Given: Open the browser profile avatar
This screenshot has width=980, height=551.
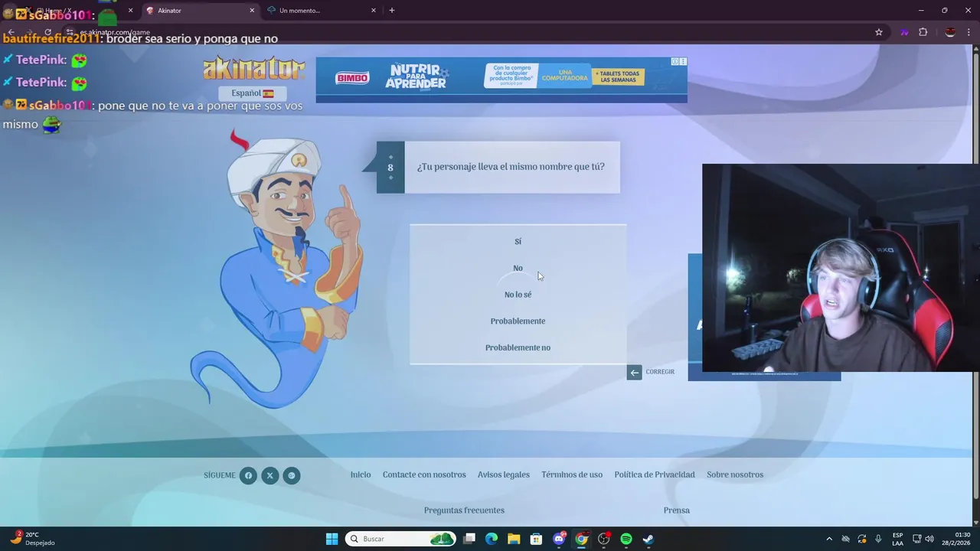Looking at the screenshot, I should [950, 32].
